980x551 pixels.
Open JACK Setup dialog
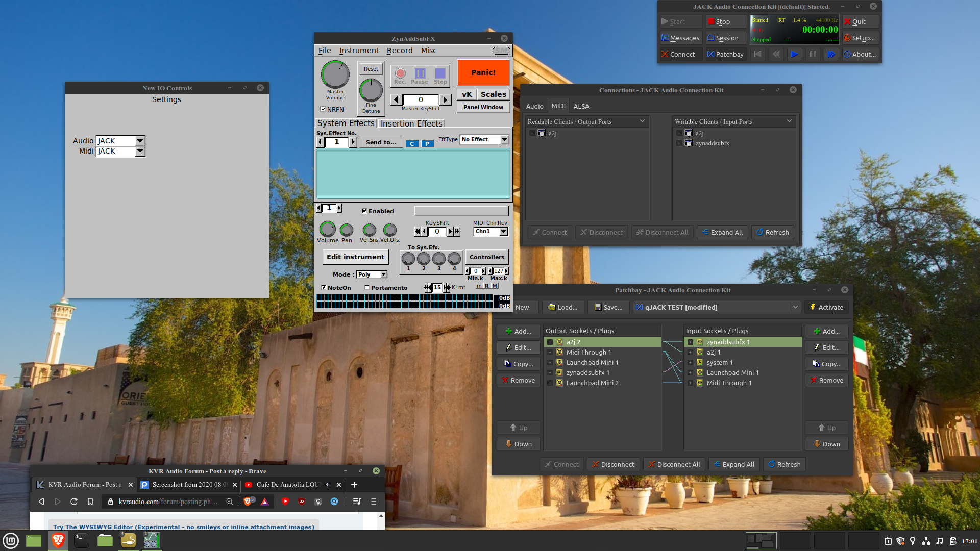[x=860, y=38]
